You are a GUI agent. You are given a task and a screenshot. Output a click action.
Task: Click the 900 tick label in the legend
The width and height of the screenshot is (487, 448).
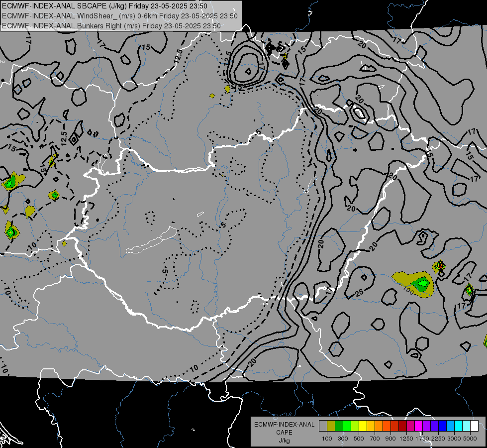(x=390, y=439)
